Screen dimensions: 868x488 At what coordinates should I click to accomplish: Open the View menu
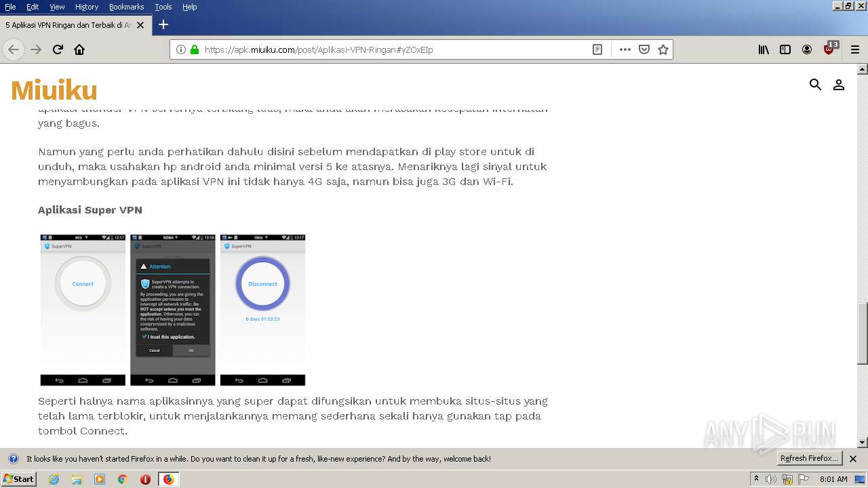pyautogui.click(x=57, y=7)
